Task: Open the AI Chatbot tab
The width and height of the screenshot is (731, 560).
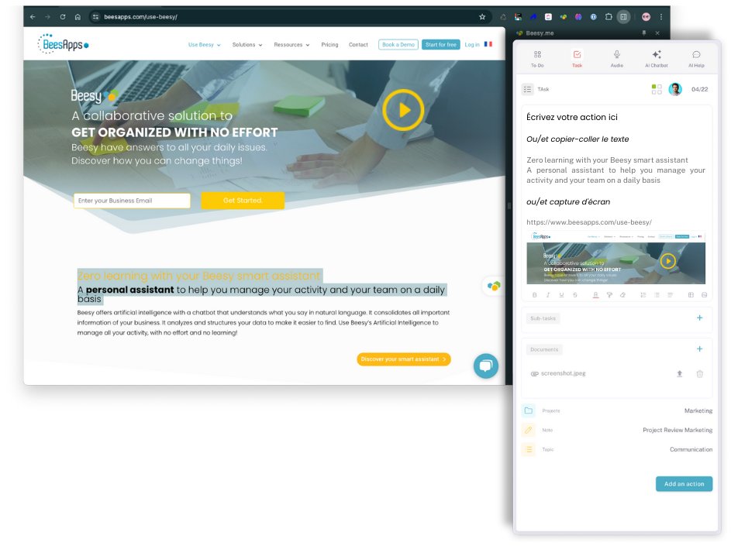Action: 657,59
